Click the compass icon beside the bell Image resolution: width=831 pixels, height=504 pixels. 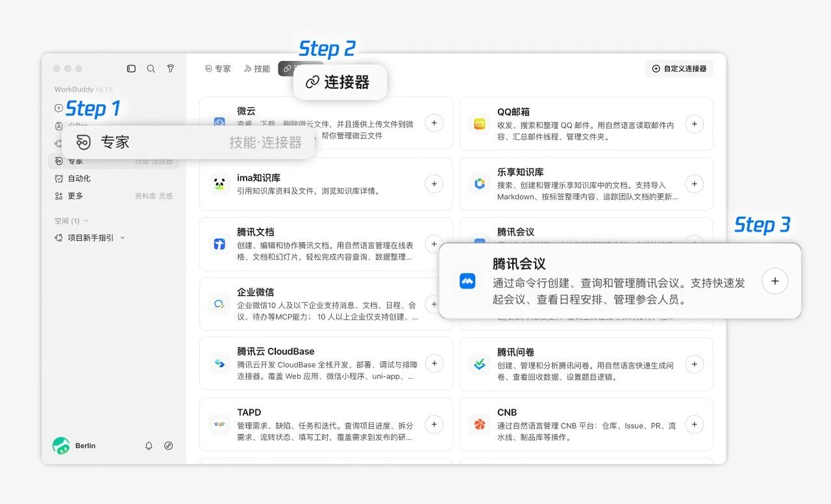coord(169,446)
